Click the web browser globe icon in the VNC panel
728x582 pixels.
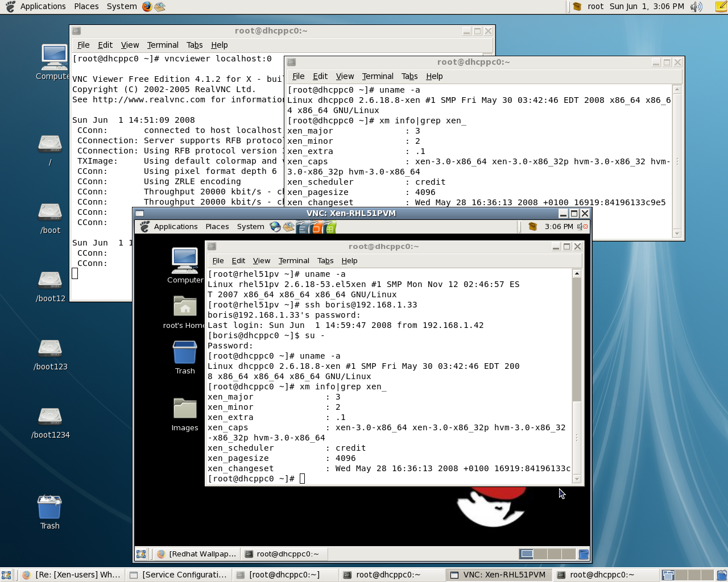[275, 227]
